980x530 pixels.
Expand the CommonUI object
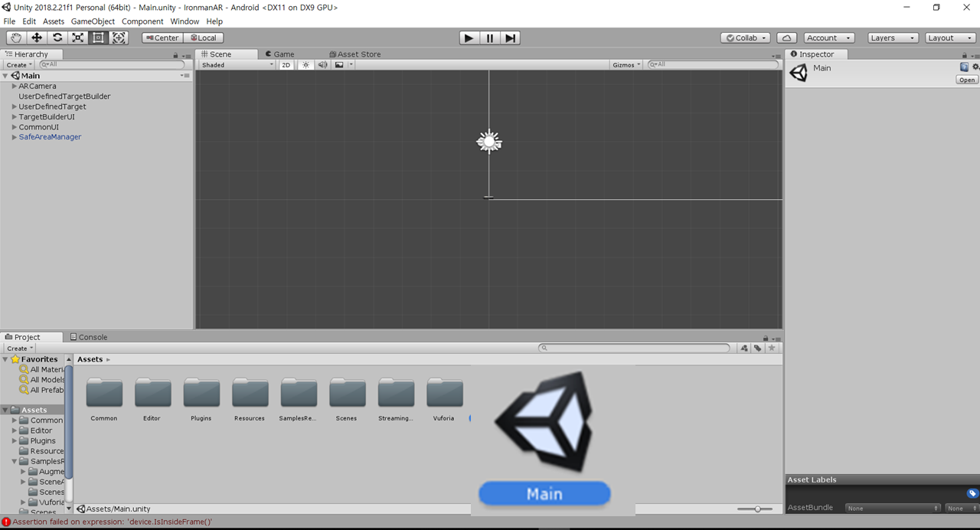click(14, 127)
